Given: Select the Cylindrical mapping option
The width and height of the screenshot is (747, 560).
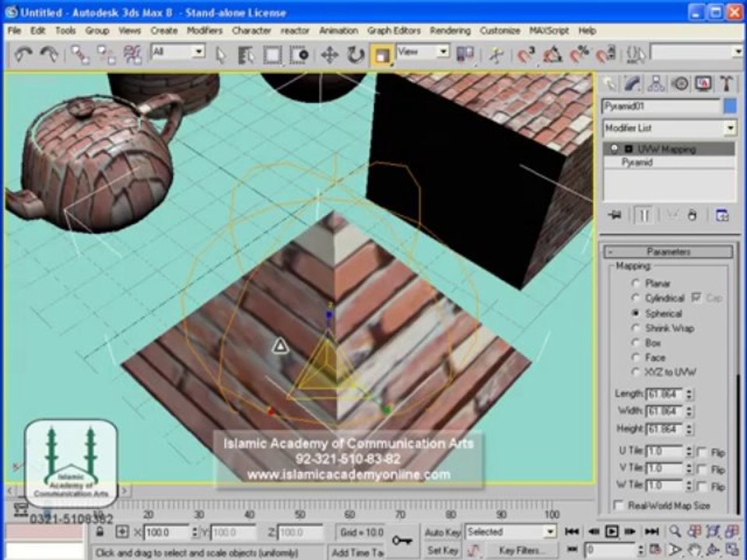Looking at the screenshot, I should [635, 298].
